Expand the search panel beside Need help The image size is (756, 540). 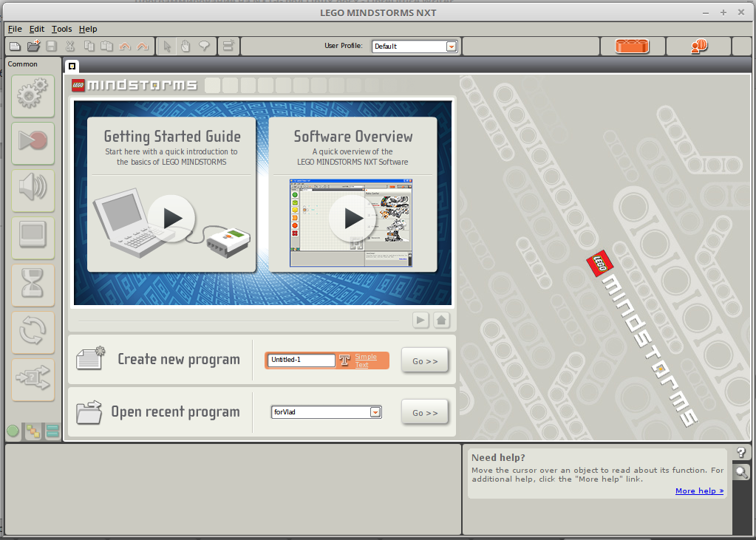(x=740, y=471)
